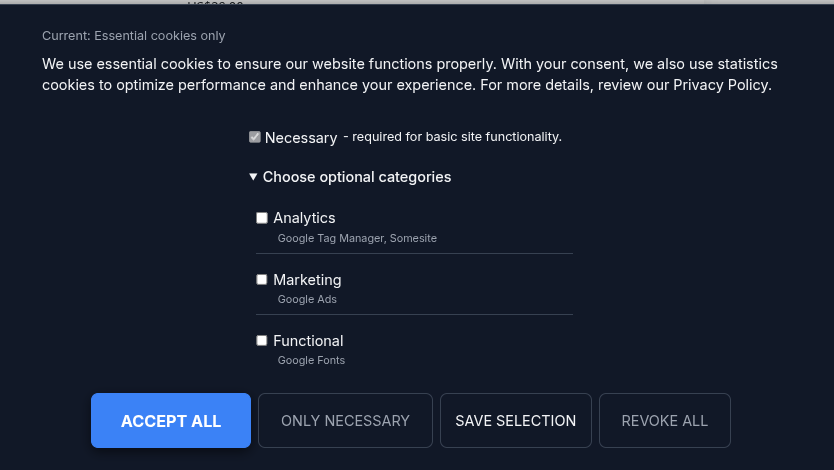Image resolution: width=834 pixels, height=470 pixels.
Task: Click the Necessary label text
Action: coord(301,138)
